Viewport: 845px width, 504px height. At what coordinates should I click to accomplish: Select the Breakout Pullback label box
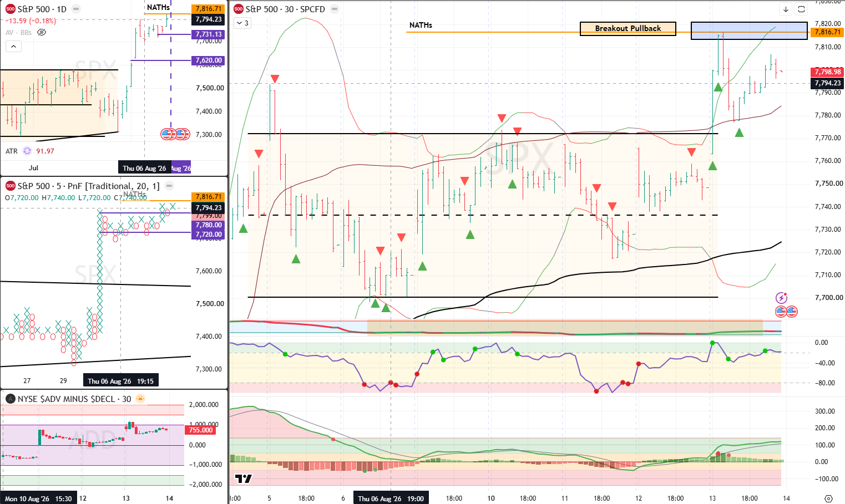628,28
